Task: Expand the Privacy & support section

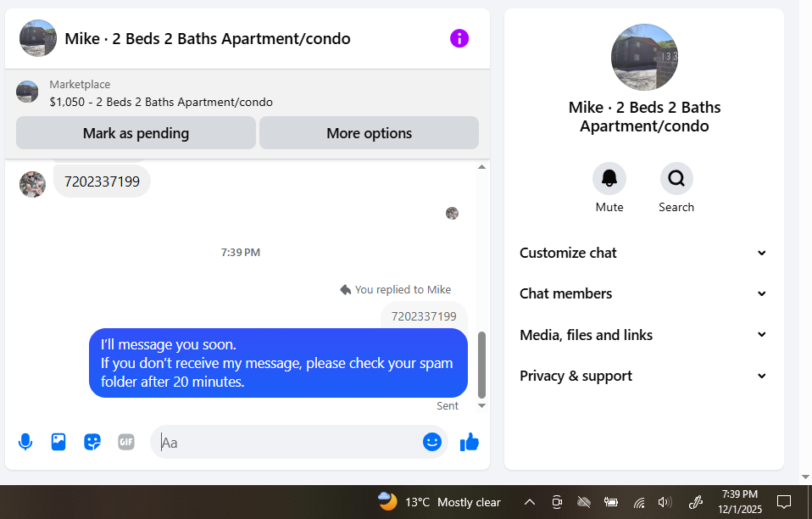Action: coord(643,376)
